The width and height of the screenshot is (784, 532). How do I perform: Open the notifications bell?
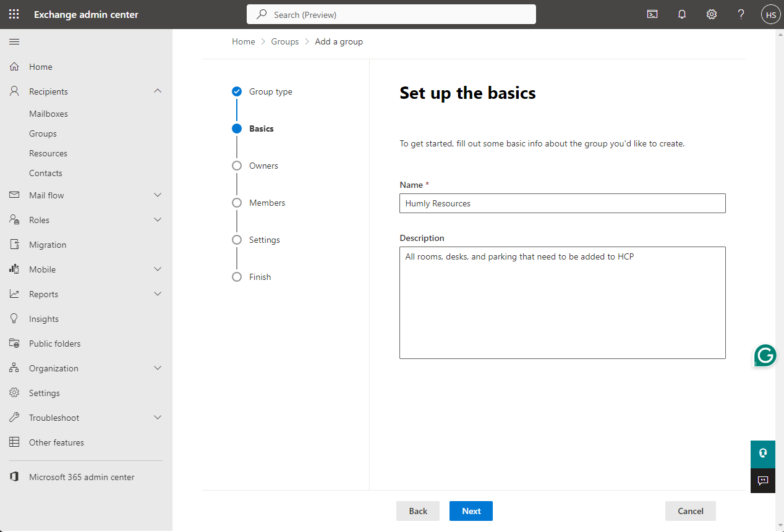(682, 14)
